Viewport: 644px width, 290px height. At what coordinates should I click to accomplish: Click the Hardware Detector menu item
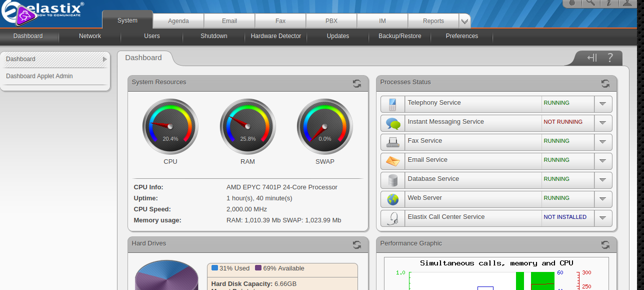pos(275,36)
